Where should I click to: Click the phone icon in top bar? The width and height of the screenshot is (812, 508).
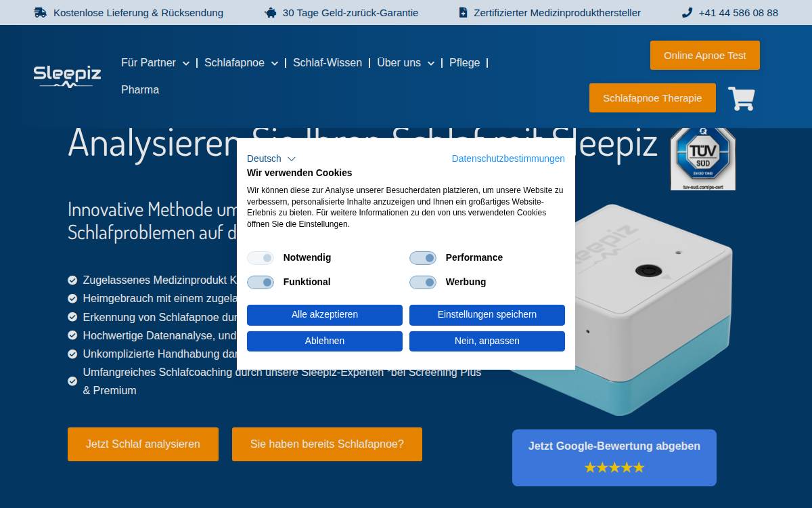[x=687, y=12]
